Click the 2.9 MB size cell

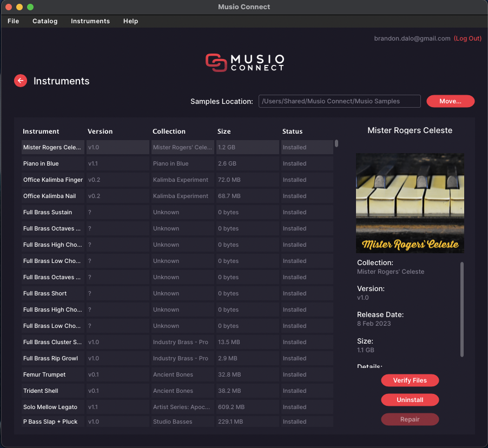coord(247,358)
